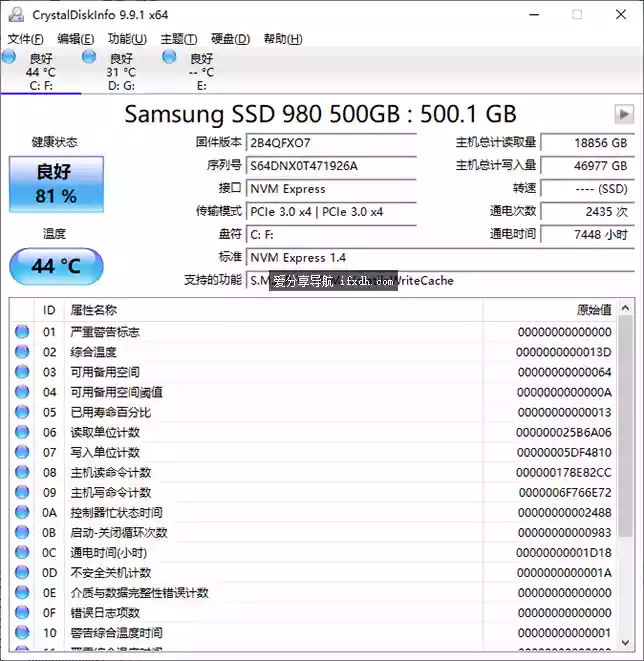Screen dimensions: 644x661
Task: Click status orb for attribute 05 已用寿命百分比
Action: [x=22, y=412]
